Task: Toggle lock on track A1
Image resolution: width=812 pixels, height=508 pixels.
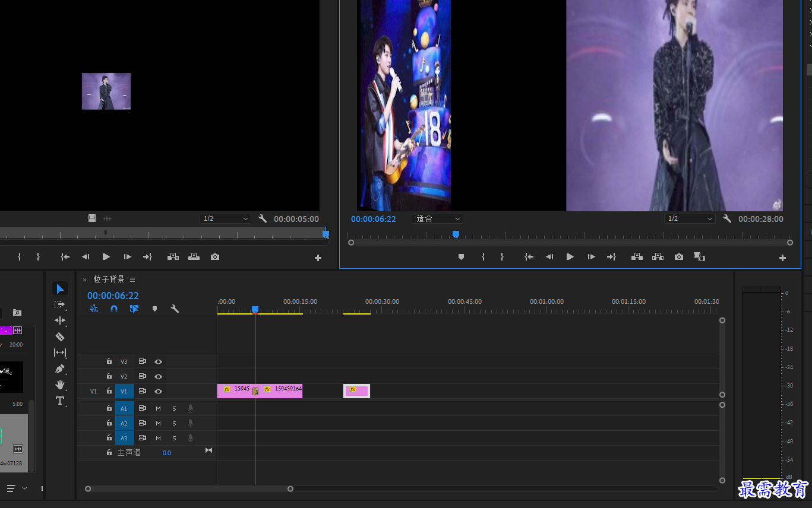Action: tap(109, 408)
